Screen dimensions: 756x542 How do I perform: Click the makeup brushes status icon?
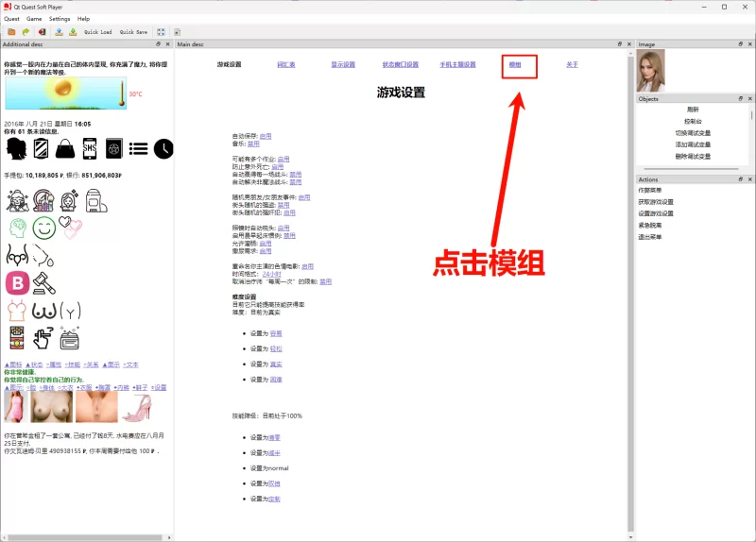tap(43, 200)
